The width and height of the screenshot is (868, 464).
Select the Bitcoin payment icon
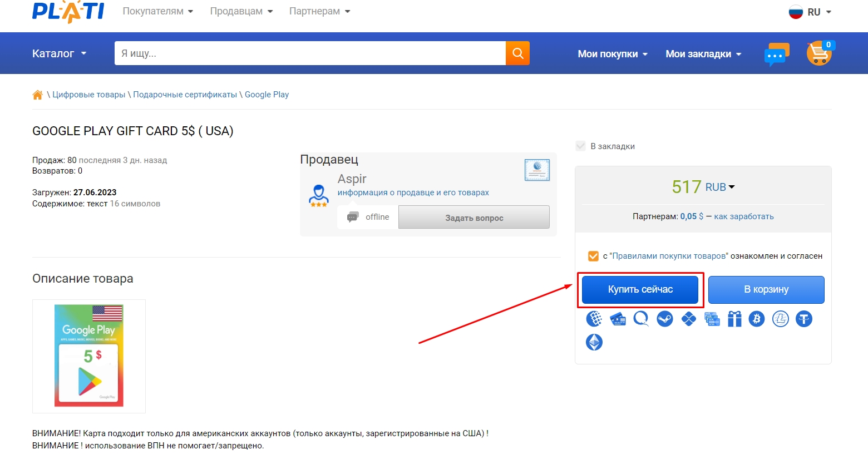757,319
